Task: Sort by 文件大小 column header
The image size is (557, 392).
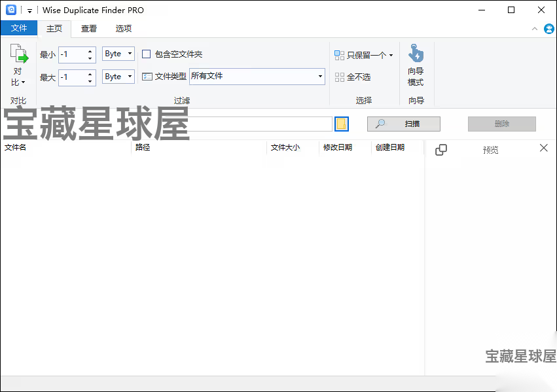Action: (x=293, y=147)
